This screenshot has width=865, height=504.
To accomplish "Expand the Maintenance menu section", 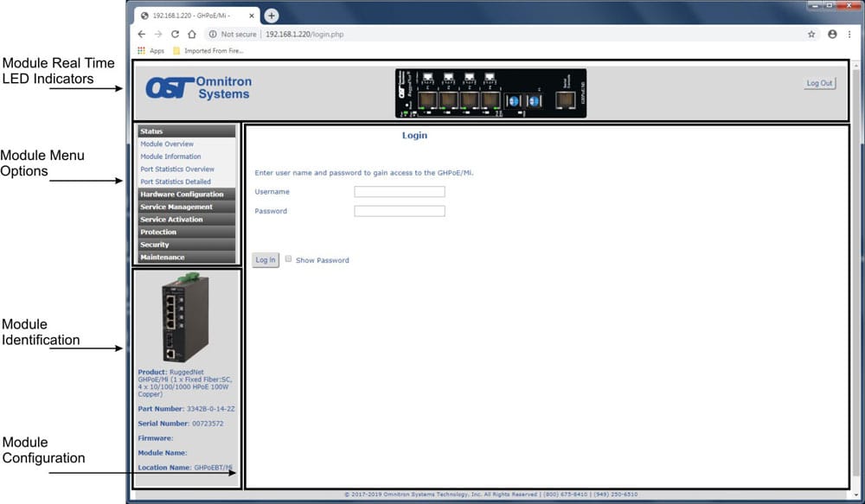I will (185, 258).
